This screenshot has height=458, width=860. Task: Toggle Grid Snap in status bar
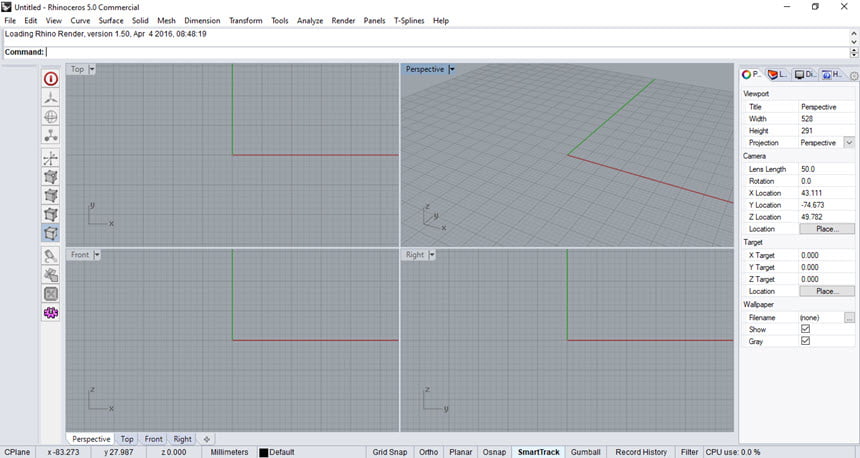click(390, 452)
